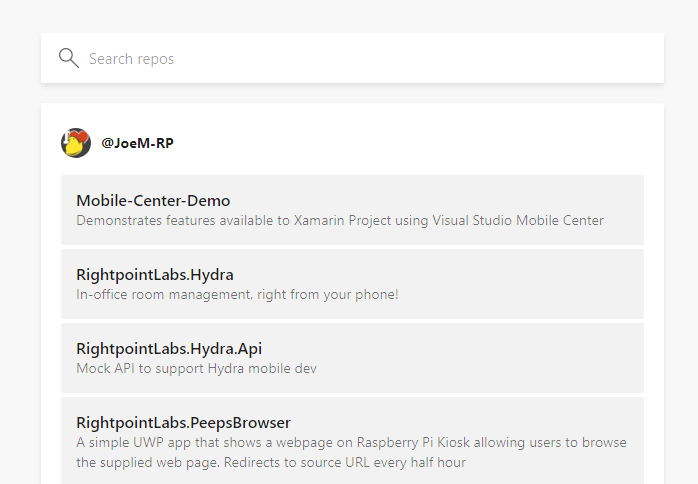
Task: Open the @JoeM-RP user profile link
Action: [x=137, y=143]
